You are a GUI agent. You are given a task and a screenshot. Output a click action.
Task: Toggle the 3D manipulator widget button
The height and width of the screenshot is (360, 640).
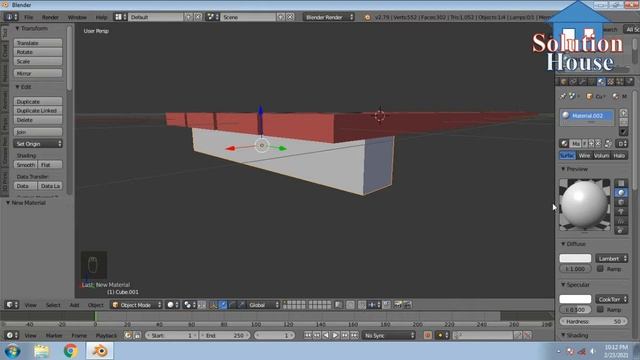(213, 304)
